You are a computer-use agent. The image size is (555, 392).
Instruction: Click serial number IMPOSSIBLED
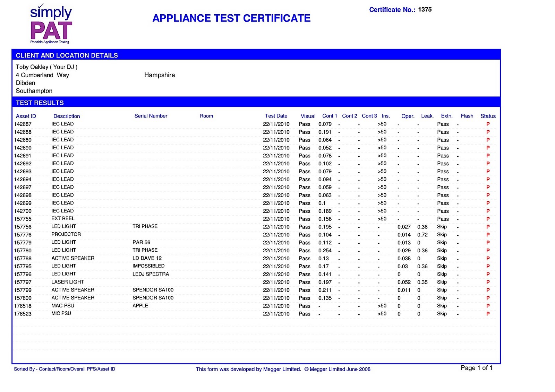click(148, 266)
